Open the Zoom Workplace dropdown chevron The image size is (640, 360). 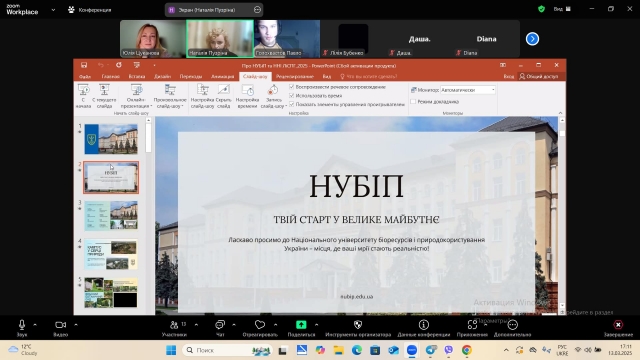53,9
